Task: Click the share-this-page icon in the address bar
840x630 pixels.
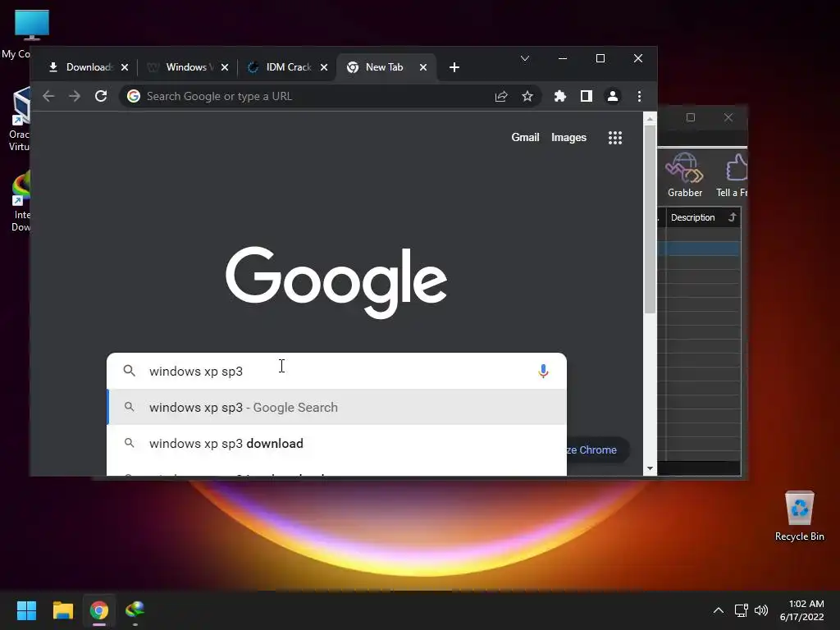Action: coord(501,97)
